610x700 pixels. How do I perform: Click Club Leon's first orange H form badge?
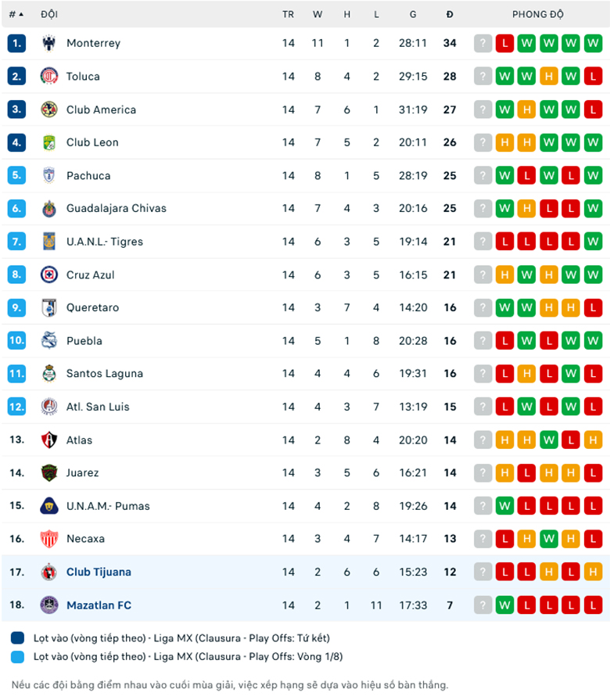tap(505, 142)
